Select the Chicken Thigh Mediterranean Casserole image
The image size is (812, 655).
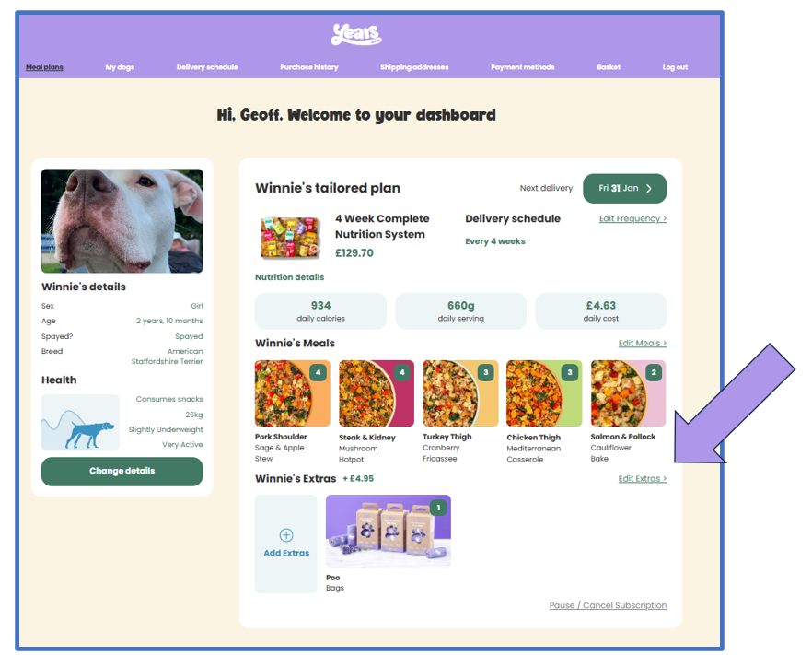coord(544,393)
